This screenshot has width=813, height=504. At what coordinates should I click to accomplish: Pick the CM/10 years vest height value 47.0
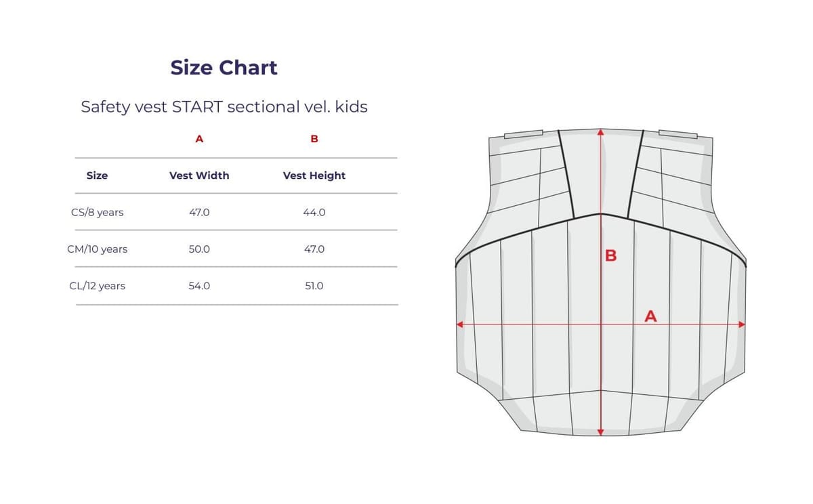(314, 249)
